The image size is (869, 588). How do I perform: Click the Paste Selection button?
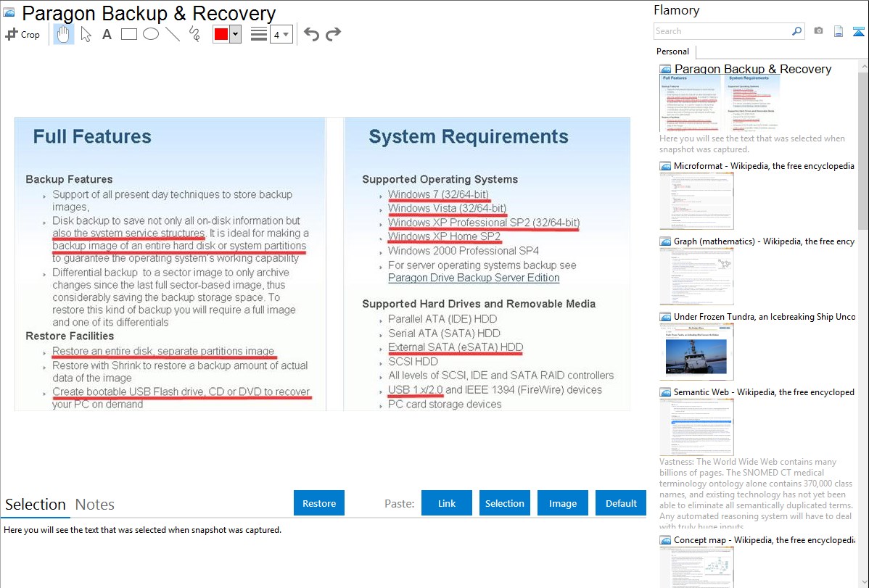pos(504,503)
